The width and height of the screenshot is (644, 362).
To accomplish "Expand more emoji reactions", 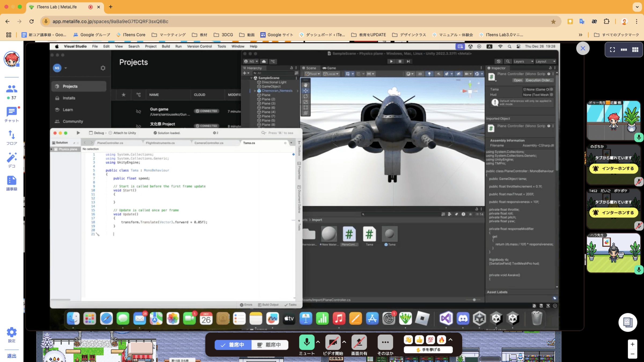I will pyautogui.click(x=451, y=340).
